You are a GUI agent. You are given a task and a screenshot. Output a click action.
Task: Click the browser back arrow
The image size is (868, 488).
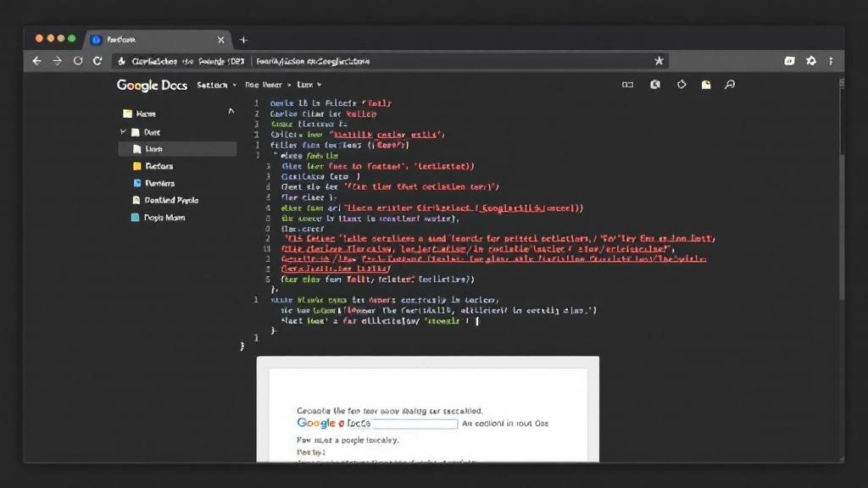36,61
